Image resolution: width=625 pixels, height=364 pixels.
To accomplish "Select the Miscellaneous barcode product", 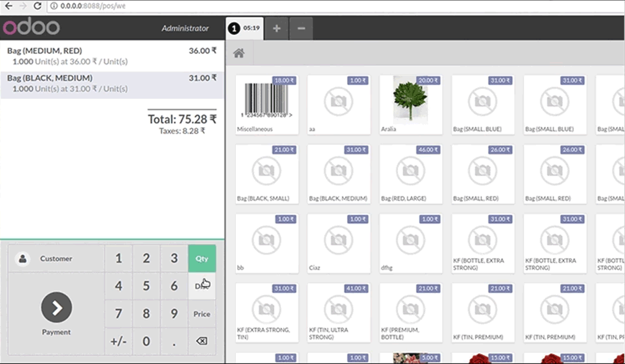I will 267,105.
